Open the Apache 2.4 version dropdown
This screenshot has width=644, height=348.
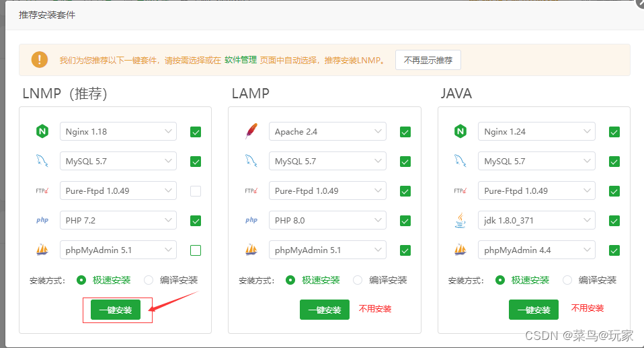point(328,132)
